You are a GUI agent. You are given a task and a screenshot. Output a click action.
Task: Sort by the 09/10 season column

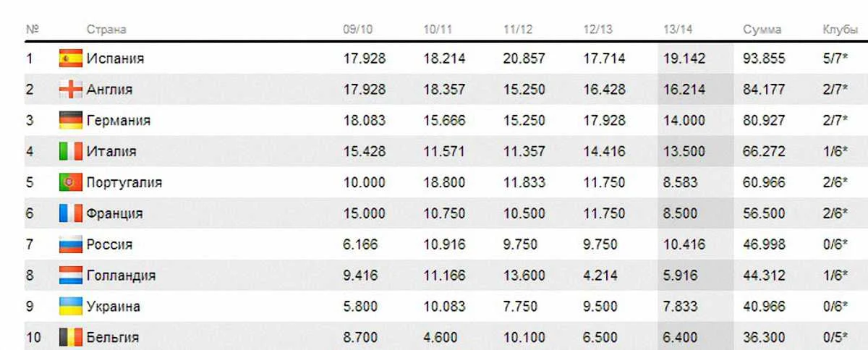point(358,30)
